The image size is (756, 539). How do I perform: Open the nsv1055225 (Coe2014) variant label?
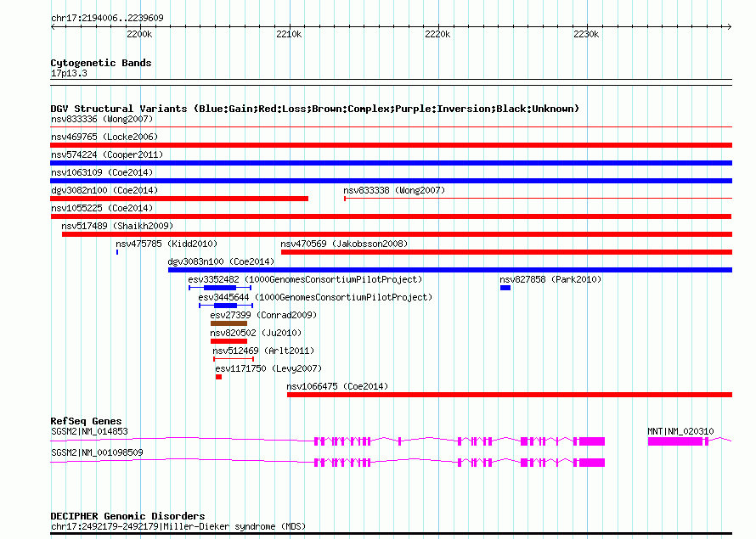pos(102,208)
